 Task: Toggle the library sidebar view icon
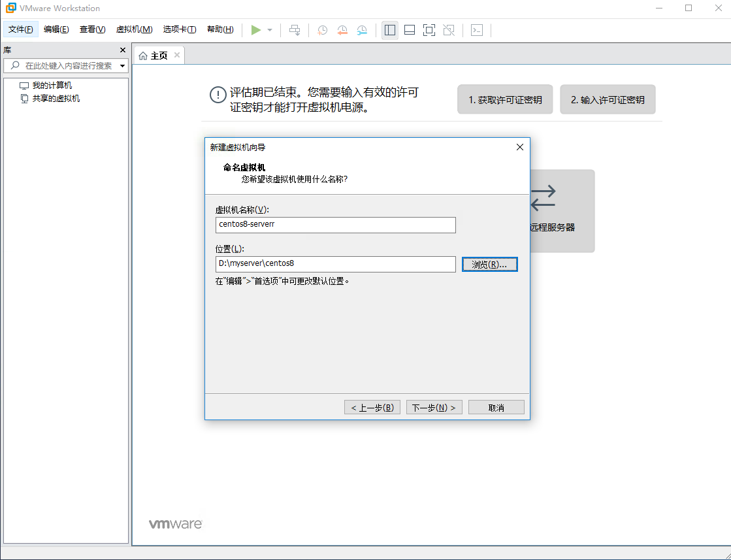(390, 30)
